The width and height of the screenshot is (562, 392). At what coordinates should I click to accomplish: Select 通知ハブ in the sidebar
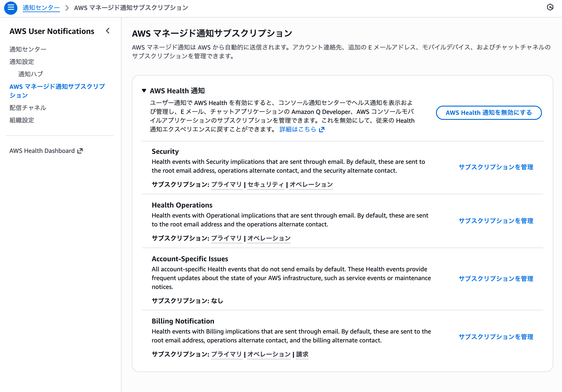[30, 74]
